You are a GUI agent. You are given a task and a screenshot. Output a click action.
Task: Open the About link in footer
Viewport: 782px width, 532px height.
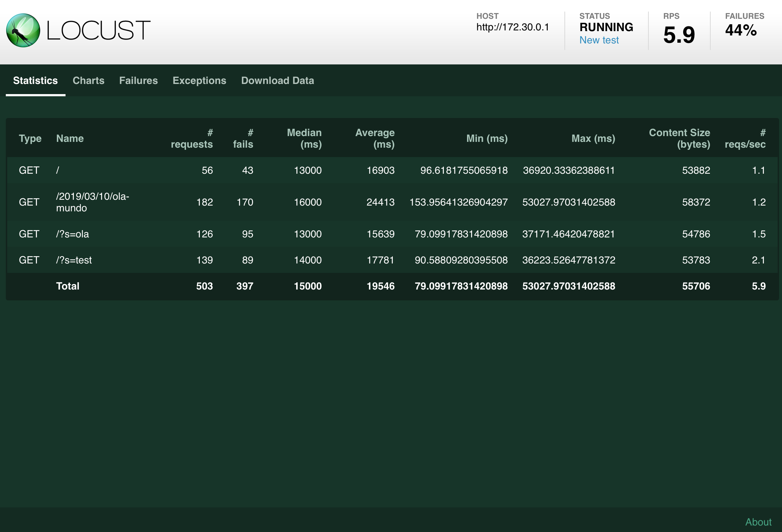(x=758, y=522)
